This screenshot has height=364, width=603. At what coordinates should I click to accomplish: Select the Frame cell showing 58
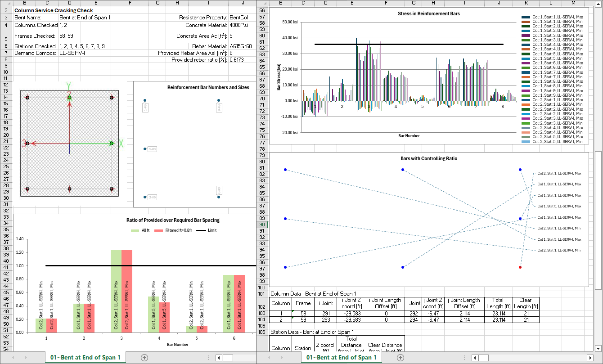(x=303, y=313)
